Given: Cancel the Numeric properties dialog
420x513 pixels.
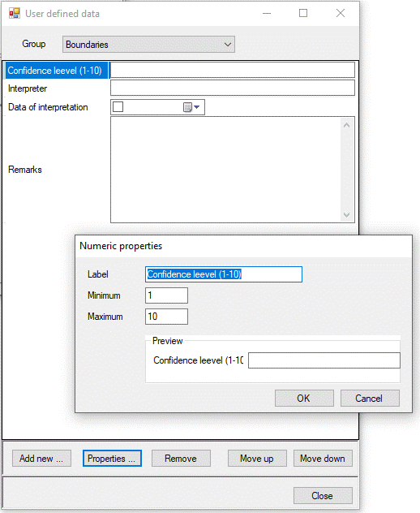Looking at the screenshot, I should tap(370, 399).
